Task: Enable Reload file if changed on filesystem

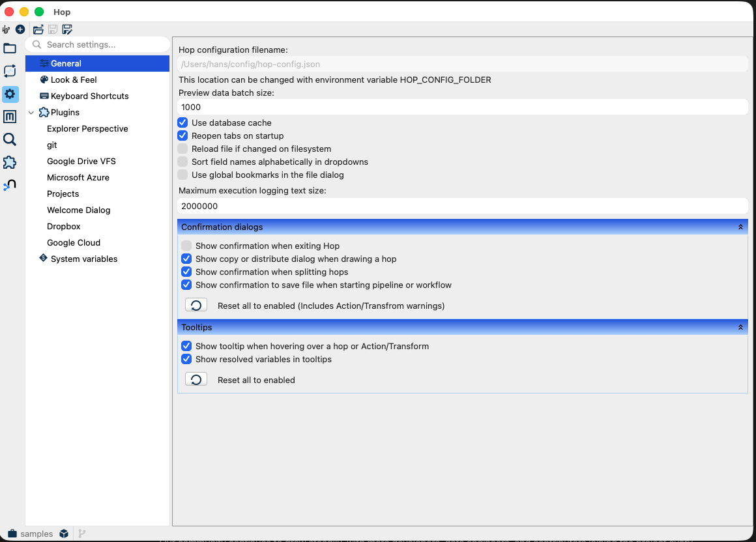Action: click(182, 149)
